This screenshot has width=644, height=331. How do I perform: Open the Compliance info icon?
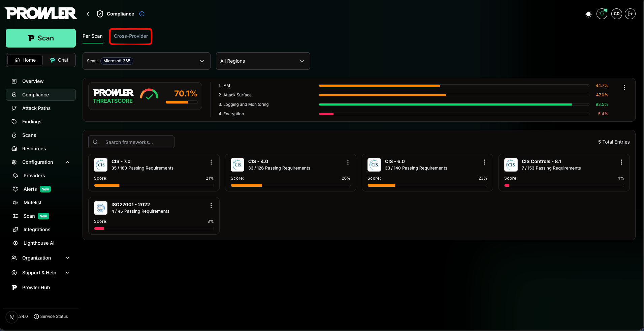tap(142, 14)
